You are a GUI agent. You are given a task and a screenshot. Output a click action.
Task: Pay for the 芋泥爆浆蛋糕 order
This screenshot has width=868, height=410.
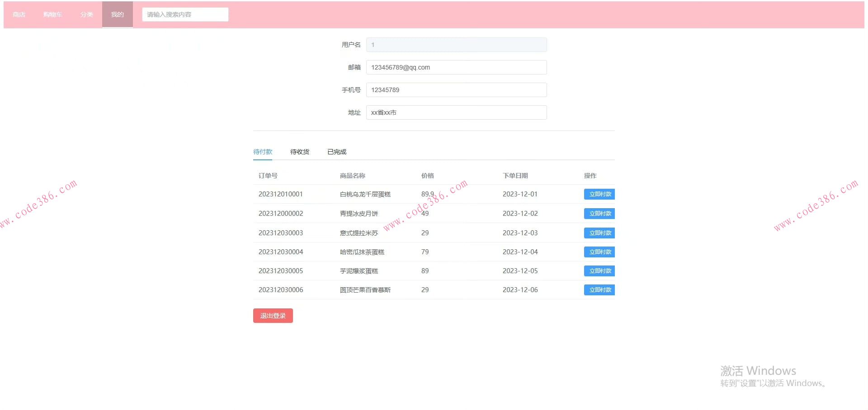click(599, 270)
